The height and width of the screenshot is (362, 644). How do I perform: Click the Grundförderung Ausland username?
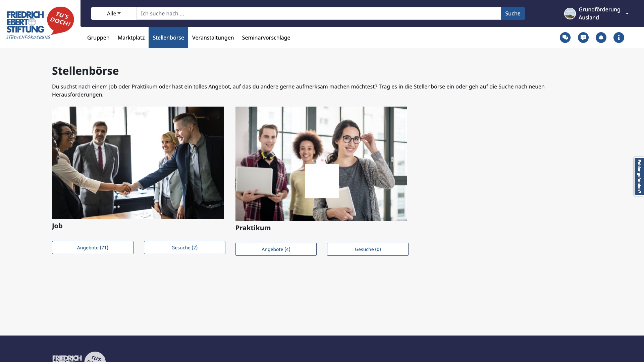pyautogui.click(x=599, y=13)
